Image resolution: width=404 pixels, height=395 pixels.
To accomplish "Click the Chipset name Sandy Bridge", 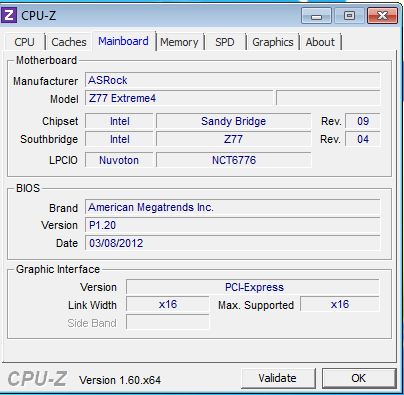I will pyautogui.click(x=234, y=121).
